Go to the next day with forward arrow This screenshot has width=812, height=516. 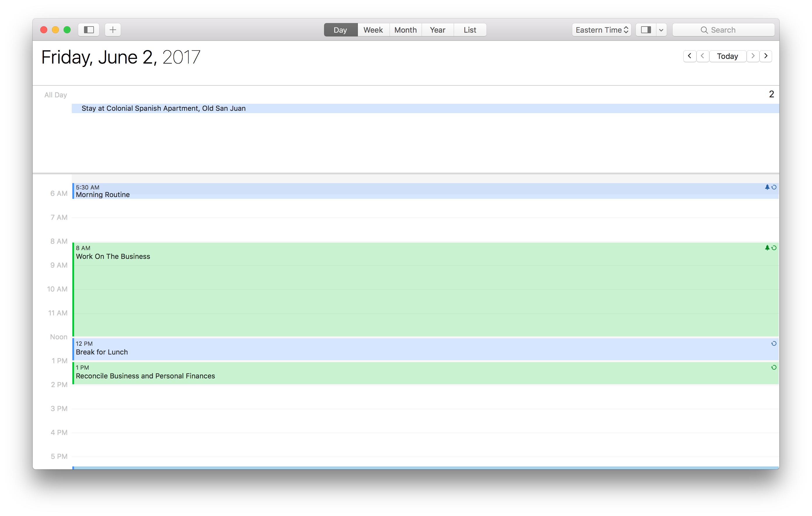753,56
